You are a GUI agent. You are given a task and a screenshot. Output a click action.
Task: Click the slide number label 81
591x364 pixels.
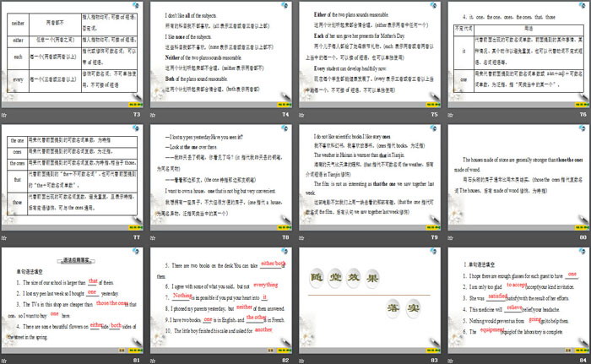coord(137,361)
